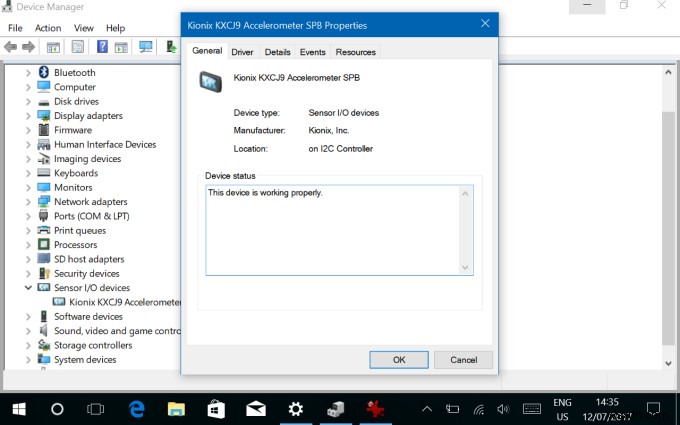Switch to the Details tab
The width and height of the screenshot is (680, 425).
pyautogui.click(x=277, y=52)
